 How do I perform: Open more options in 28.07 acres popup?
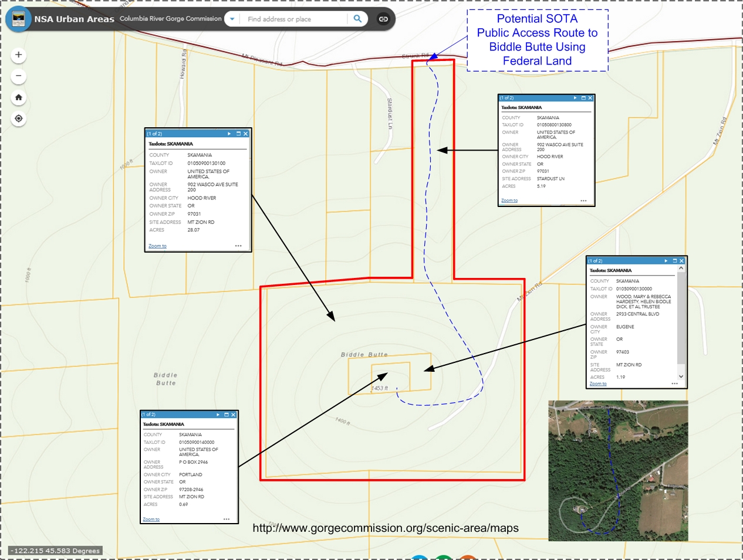coord(238,246)
